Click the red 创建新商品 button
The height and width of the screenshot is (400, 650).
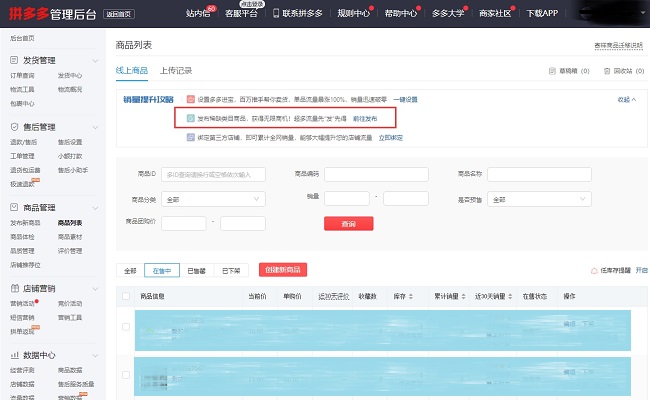point(283,270)
